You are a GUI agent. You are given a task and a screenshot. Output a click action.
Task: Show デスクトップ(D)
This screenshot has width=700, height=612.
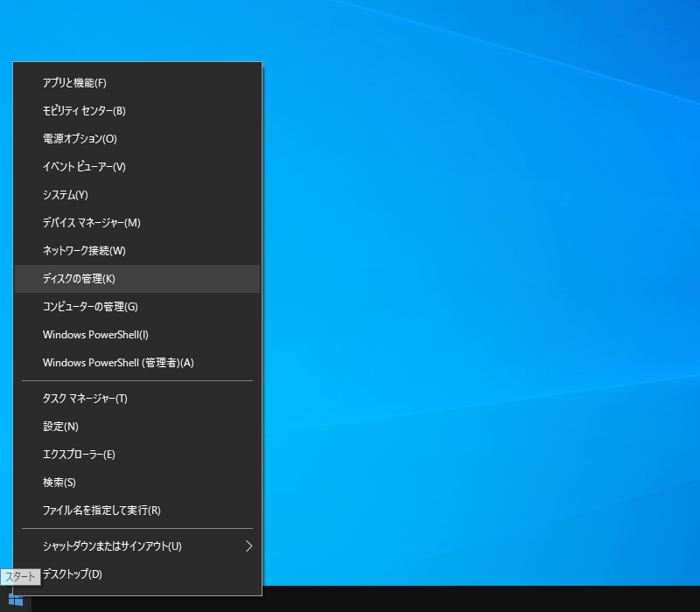[x=137, y=574]
